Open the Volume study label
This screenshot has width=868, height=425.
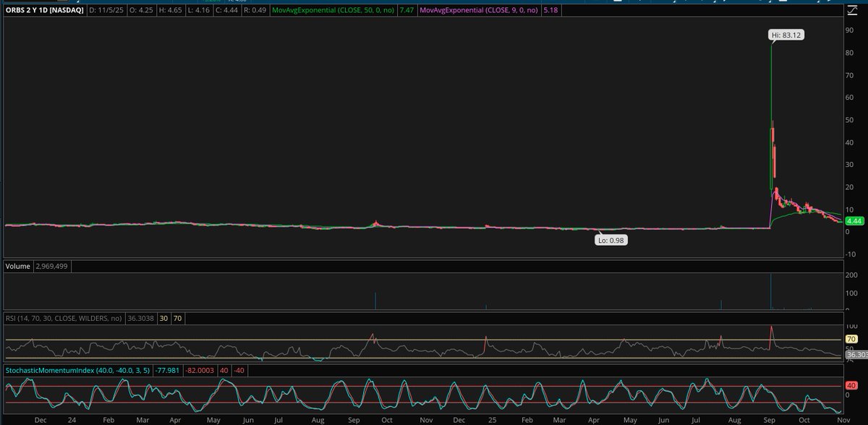coord(17,266)
